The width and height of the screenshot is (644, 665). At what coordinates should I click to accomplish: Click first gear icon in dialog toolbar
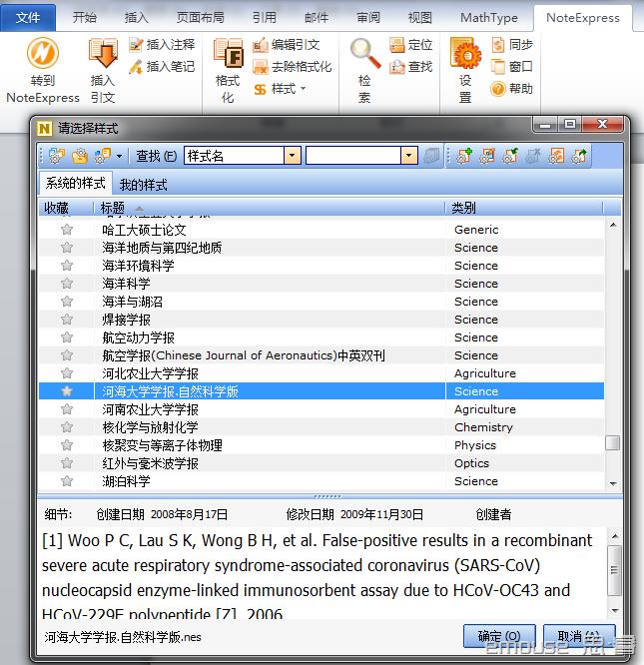(56, 156)
